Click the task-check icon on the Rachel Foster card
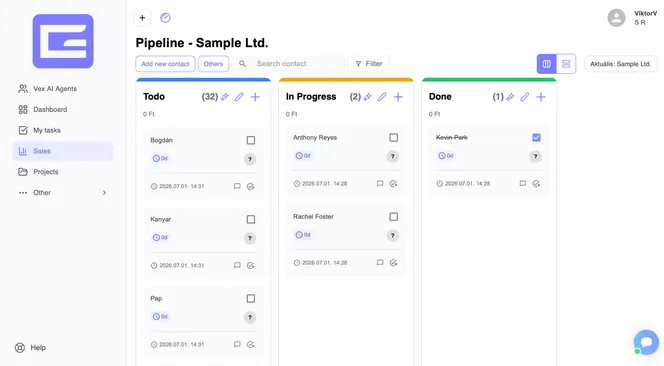This screenshot has width=664, height=366. (393, 263)
